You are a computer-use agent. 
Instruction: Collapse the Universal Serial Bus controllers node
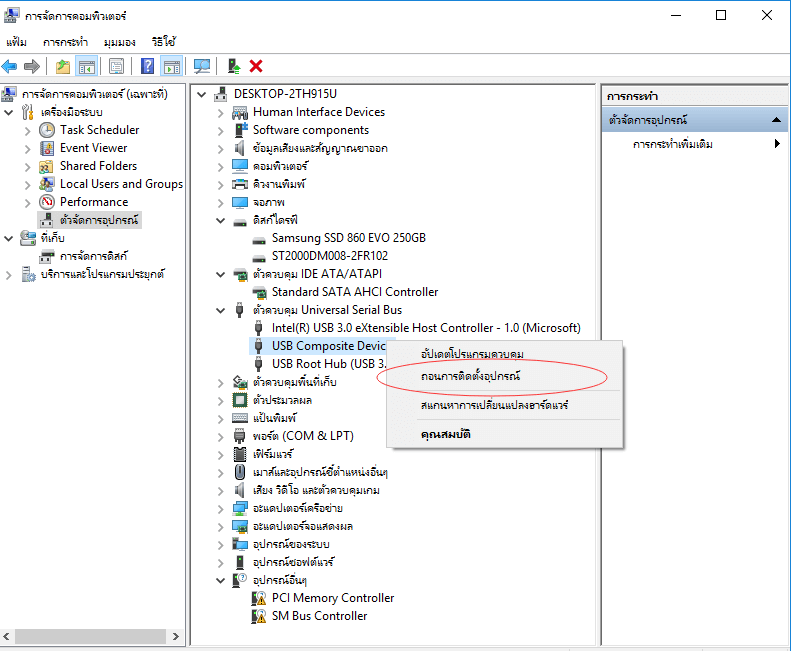point(221,310)
